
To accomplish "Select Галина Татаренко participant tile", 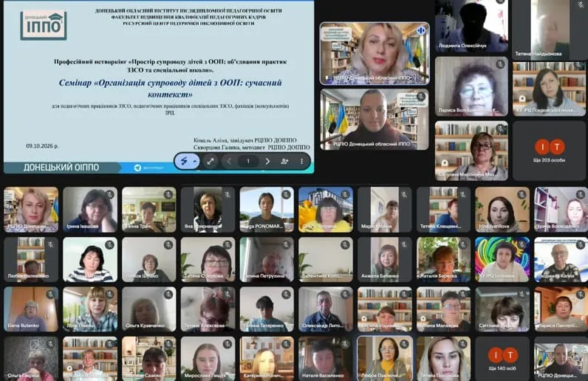I will (267, 309).
